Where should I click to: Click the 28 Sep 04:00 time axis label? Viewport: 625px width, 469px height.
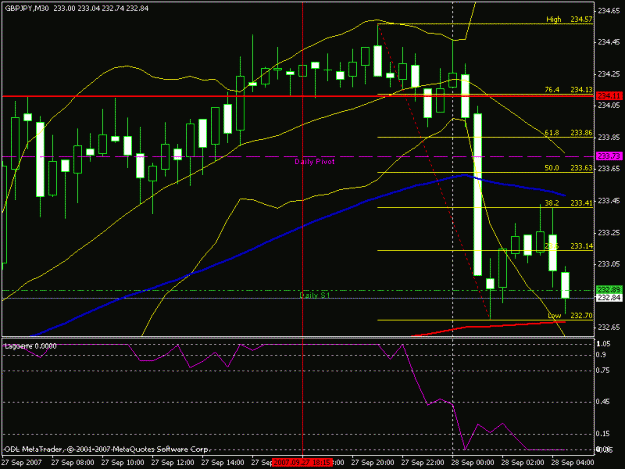(x=572, y=463)
